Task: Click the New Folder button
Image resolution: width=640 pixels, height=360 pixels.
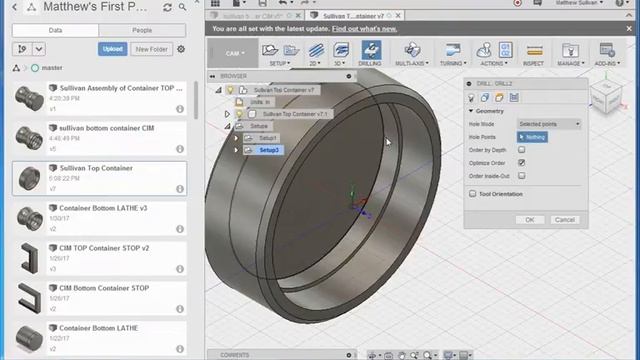Action: pos(151,49)
